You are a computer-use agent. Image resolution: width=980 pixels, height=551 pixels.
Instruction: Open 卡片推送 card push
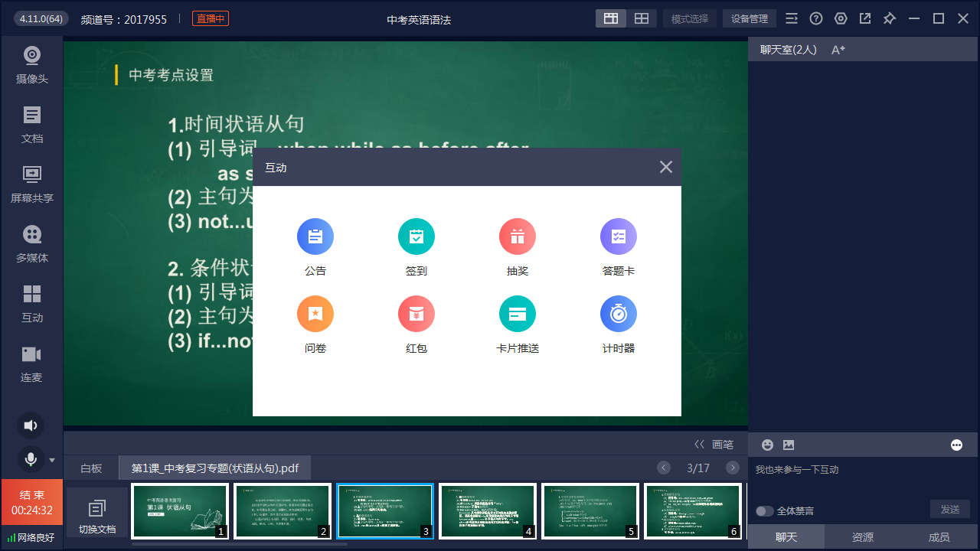click(517, 315)
